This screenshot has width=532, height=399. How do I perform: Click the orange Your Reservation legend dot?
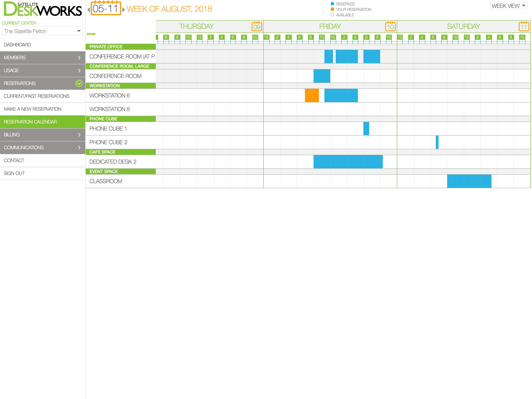pyautogui.click(x=332, y=9)
